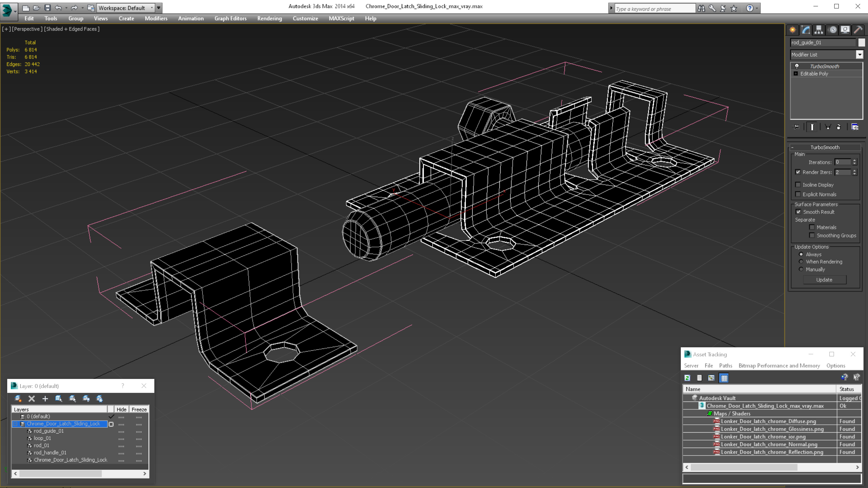
Task: Select the When Rendering radio button
Action: pyautogui.click(x=801, y=262)
